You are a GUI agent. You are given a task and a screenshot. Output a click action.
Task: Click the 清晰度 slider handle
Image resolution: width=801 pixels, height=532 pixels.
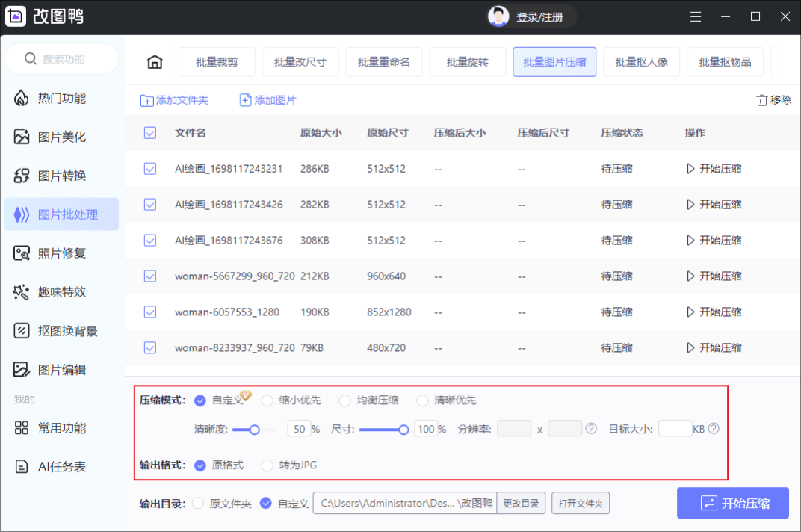(254, 429)
